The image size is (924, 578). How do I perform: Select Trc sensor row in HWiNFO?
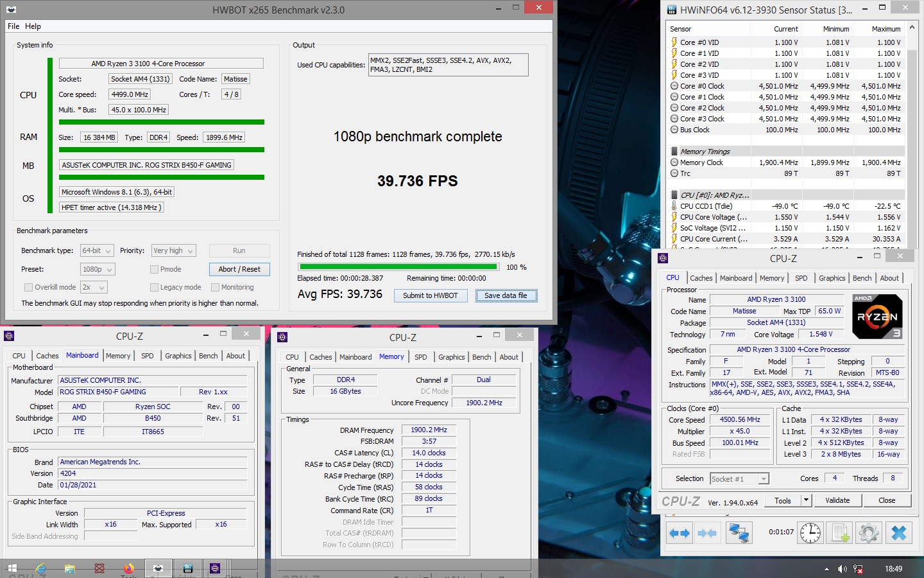pos(785,173)
